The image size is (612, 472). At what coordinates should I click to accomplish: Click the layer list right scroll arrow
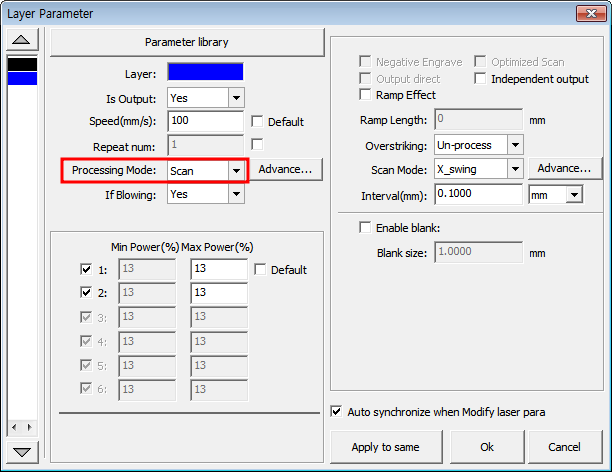(x=30, y=427)
